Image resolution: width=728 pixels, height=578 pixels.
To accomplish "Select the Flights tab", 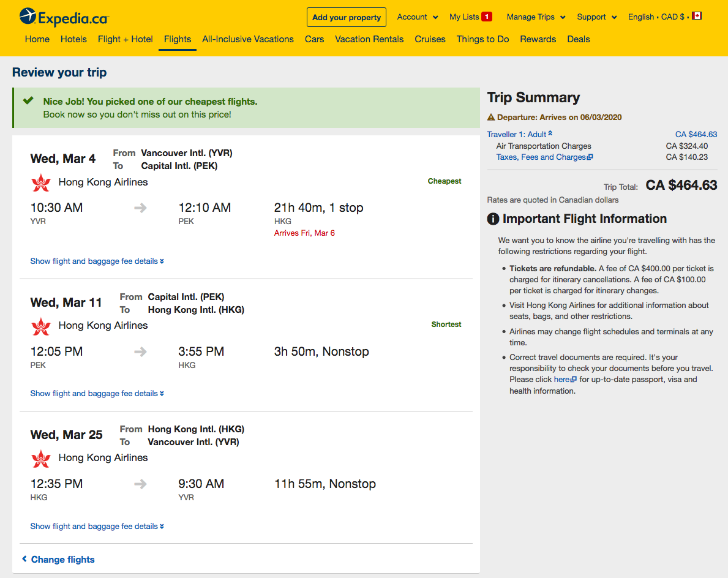I will pos(178,39).
